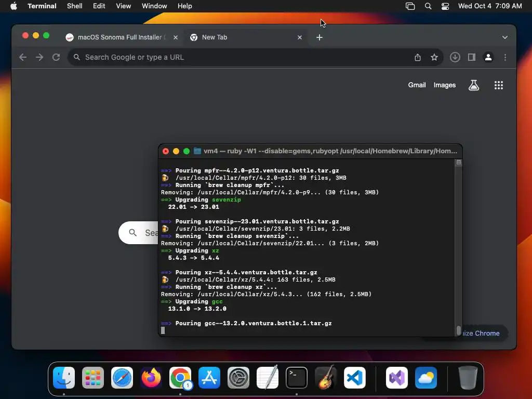Open Finder from the Dock
This screenshot has width=532, height=399.
coord(64,378)
